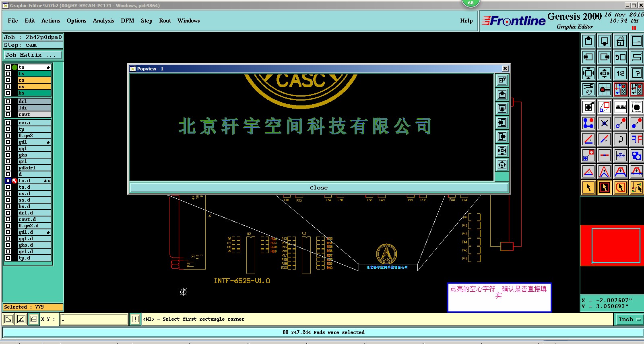Open the Analysis menu
644x344 pixels.
click(103, 21)
